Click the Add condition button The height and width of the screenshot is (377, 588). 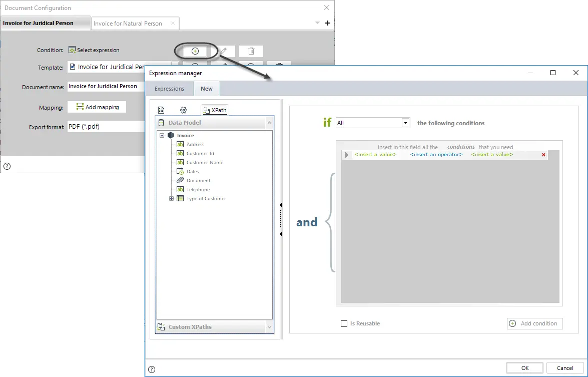point(535,324)
